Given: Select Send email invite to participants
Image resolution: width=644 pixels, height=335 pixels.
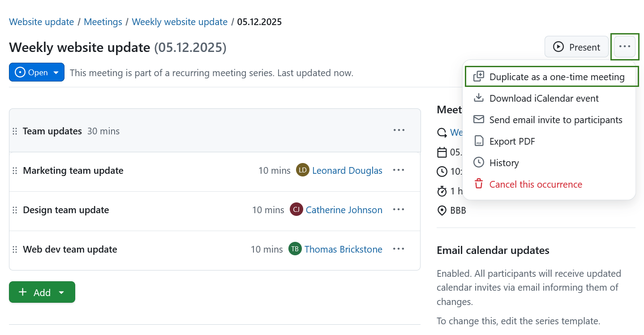Looking at the screenshot, I should click(x=555, y=120).
